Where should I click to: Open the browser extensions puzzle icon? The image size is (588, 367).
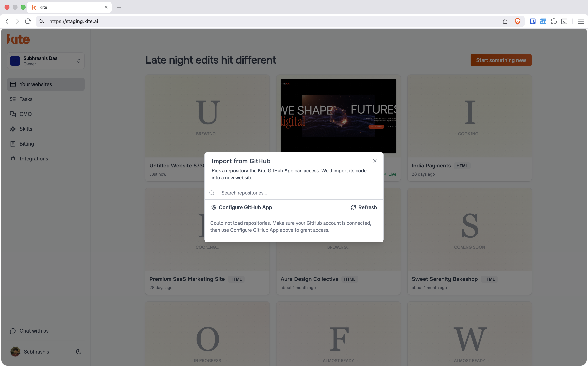point(554,21)
